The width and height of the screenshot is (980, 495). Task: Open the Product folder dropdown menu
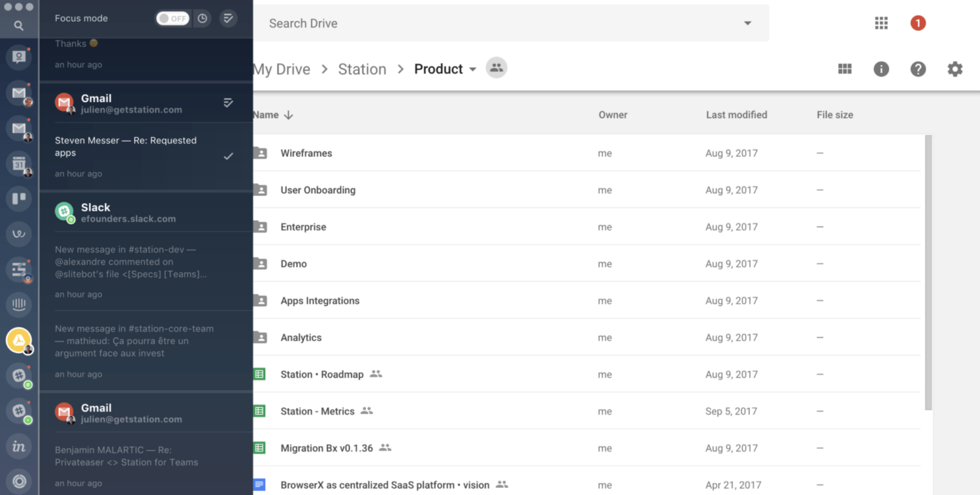(x=472, y=69)
